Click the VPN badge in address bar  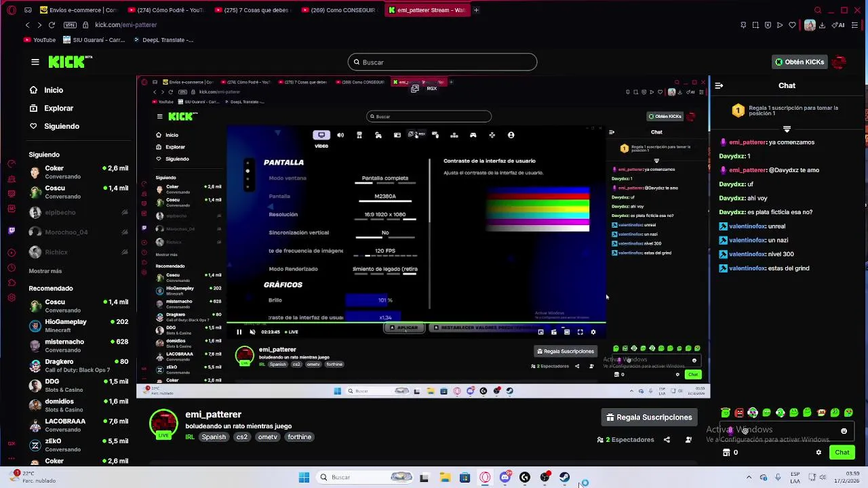[70, 25]
